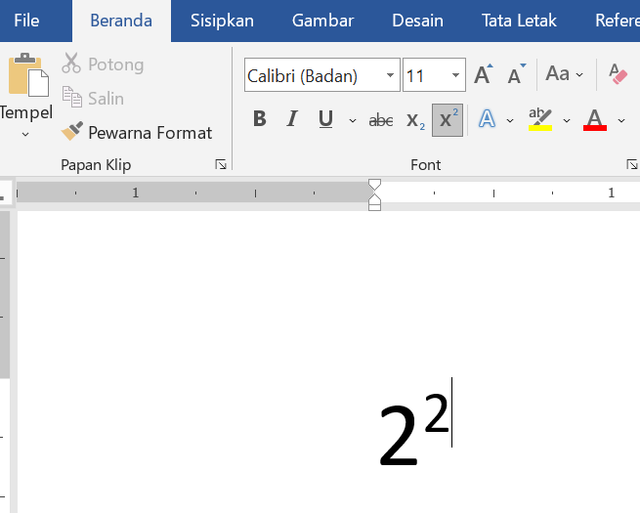Click the Tempel (Paste) clipboard icon
640x513 pixels.
(26, 77)
